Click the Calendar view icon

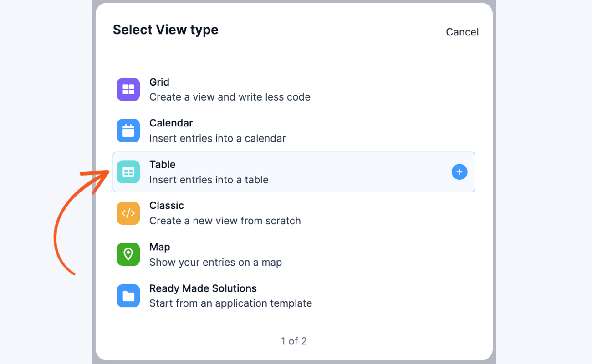[x=128, y=131]
